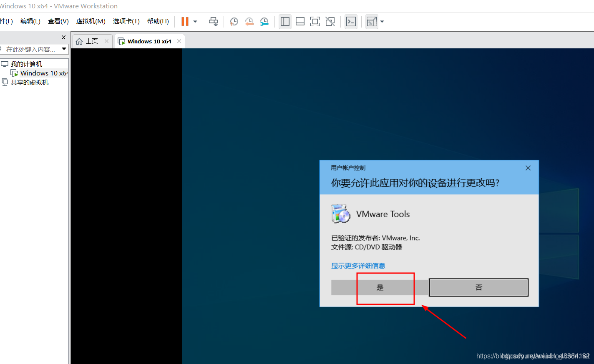Image resolution: width=594 pixels, height=364 pixels.
Task: Click the computer icon beside 我的计算机
Action: click(x=5, y=64)
